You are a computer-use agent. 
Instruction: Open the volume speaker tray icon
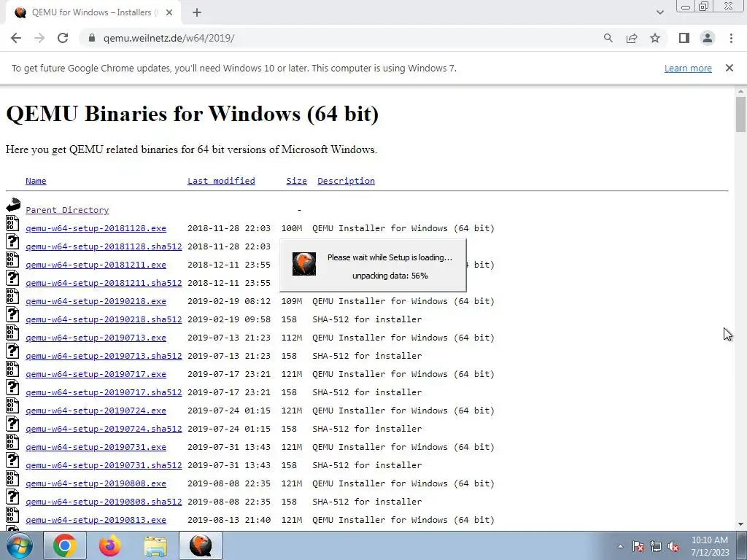[x=673, y=546]
